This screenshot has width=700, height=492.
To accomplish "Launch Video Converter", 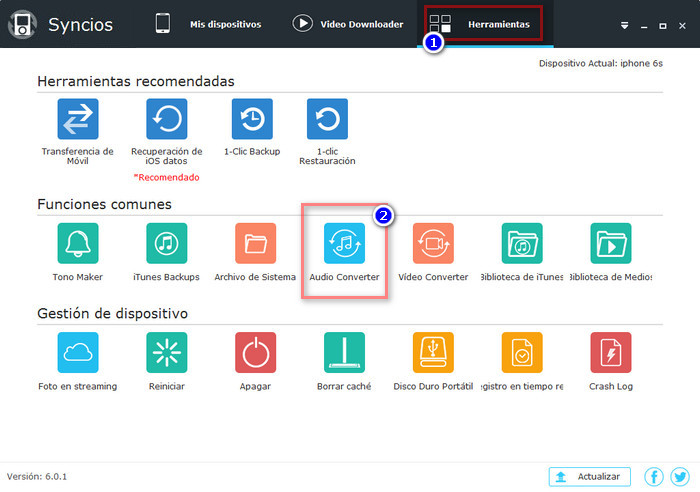I will click(x=433, y=243).
